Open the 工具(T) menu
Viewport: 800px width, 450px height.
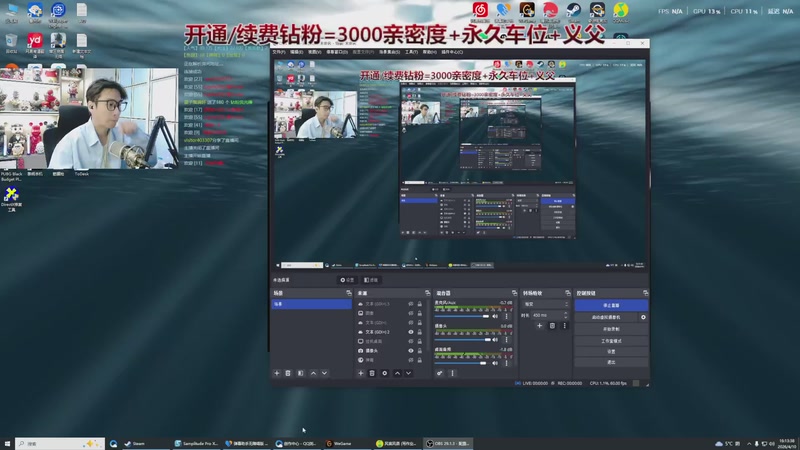point(411,52)
